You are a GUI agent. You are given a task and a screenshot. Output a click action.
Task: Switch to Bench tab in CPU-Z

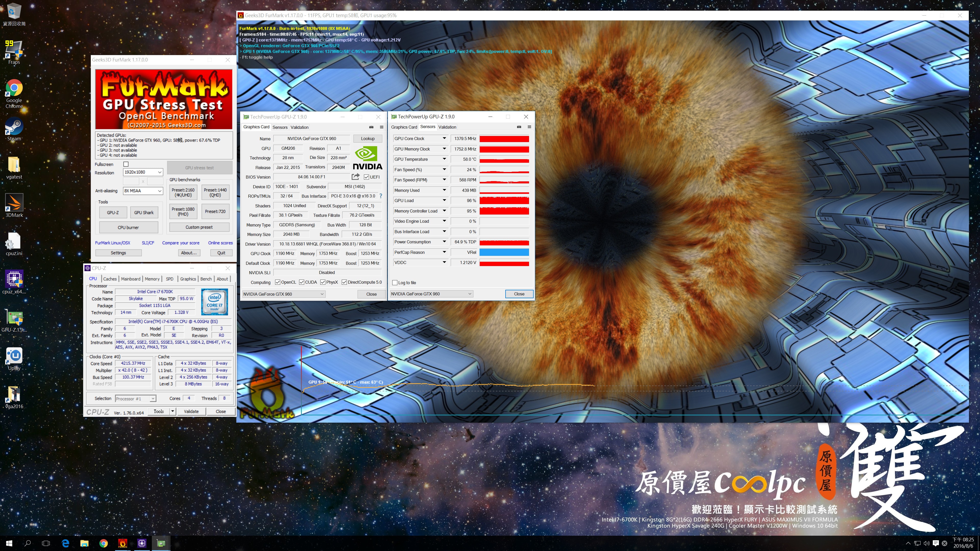pos(206,279)
